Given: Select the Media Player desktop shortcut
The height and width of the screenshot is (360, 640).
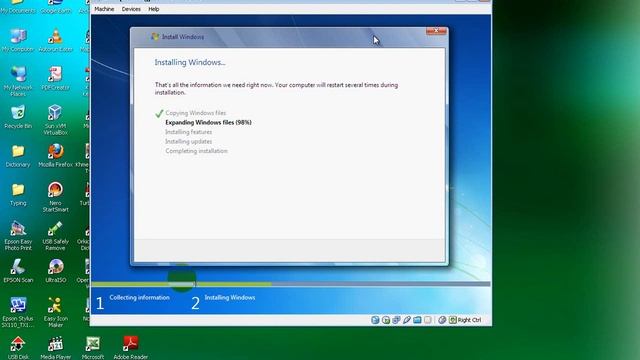Looking at the screenshot, I should click(x=56, y=348).
